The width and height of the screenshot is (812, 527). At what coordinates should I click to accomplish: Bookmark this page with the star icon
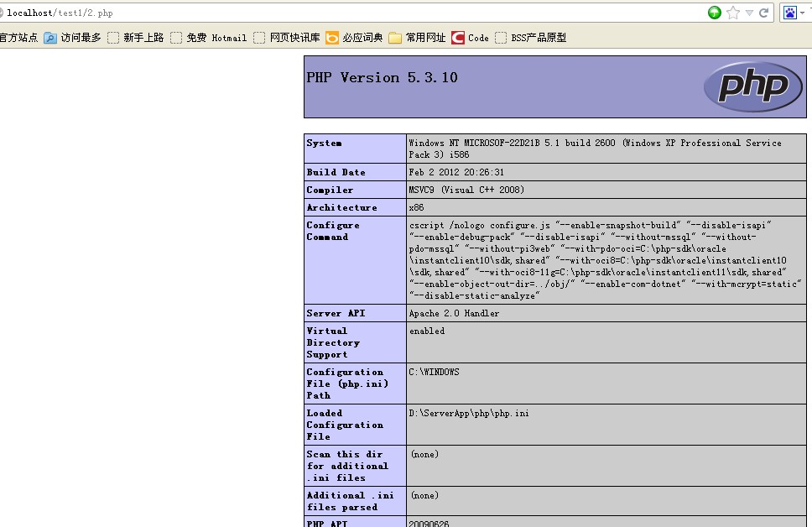733,13
